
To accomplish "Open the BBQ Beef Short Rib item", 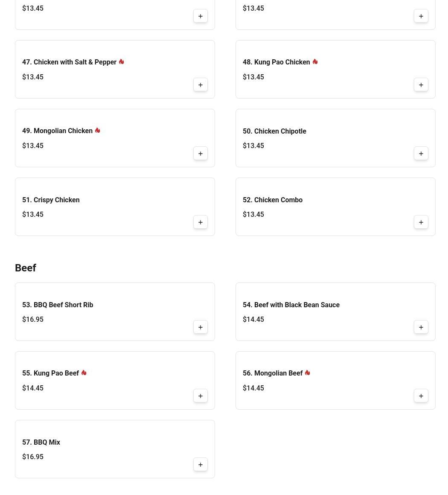I will point(58,305).
